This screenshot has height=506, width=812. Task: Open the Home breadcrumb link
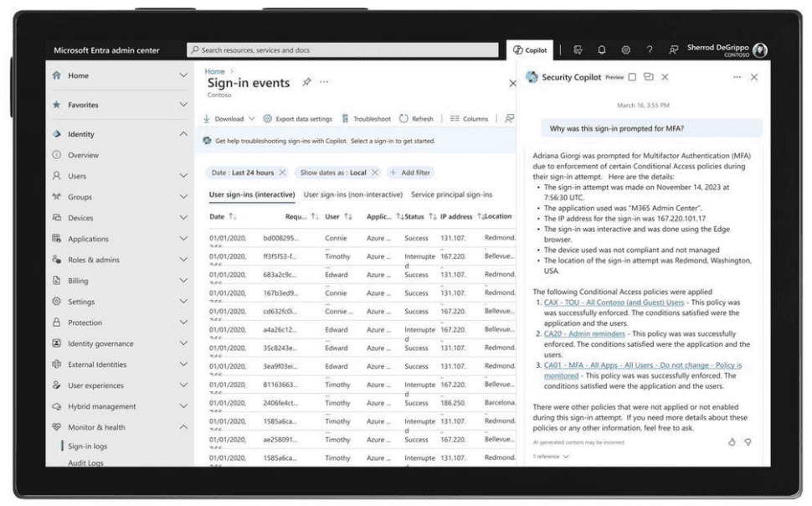[x=214, y=71]
